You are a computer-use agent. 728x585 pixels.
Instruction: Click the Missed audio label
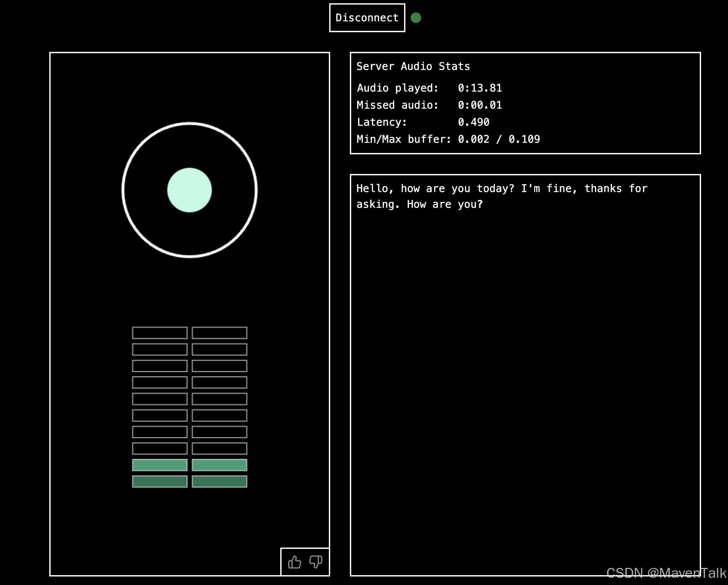[x=398, y=105]
